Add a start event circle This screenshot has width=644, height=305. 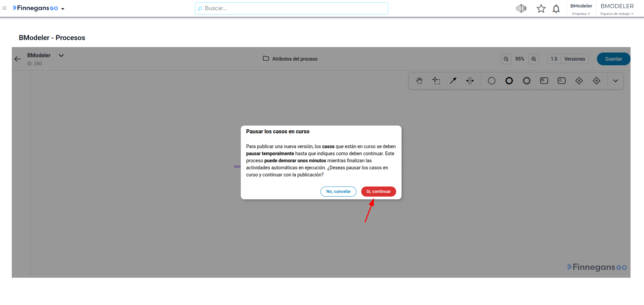pos(492,81)
